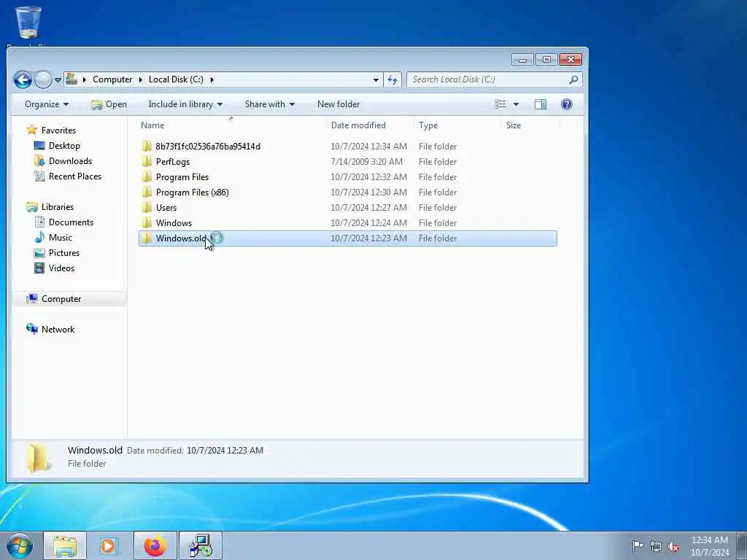747x560 pixels.
Task: Click the Music note icon in Libraries
Action: coord(39,237)
